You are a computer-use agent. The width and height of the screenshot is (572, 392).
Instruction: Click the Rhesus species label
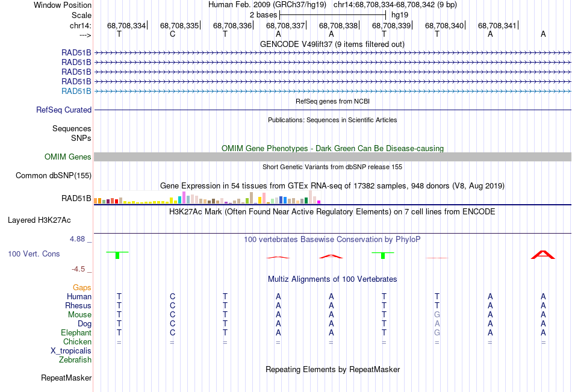(78, 306)
